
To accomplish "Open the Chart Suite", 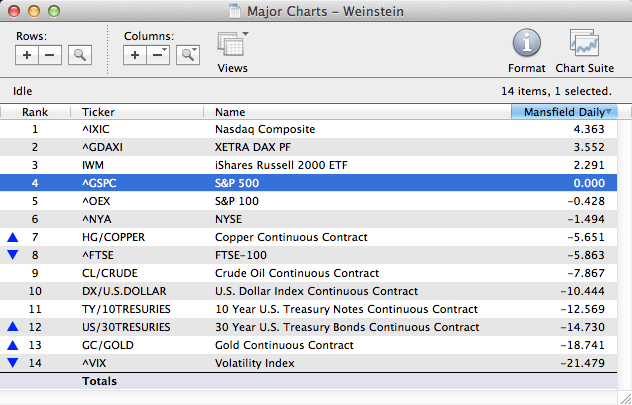I will 584,45.
